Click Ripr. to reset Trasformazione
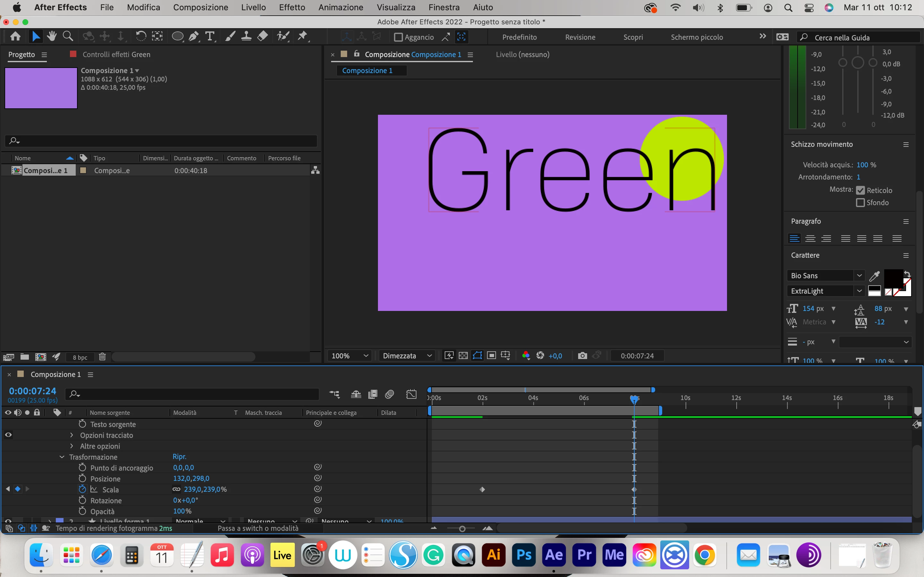Viewport: 924px width, 577px height. [179, 457]
